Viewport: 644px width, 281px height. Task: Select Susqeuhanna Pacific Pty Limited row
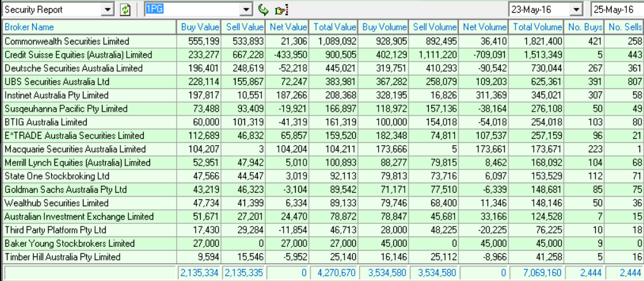tap(322, 108)
